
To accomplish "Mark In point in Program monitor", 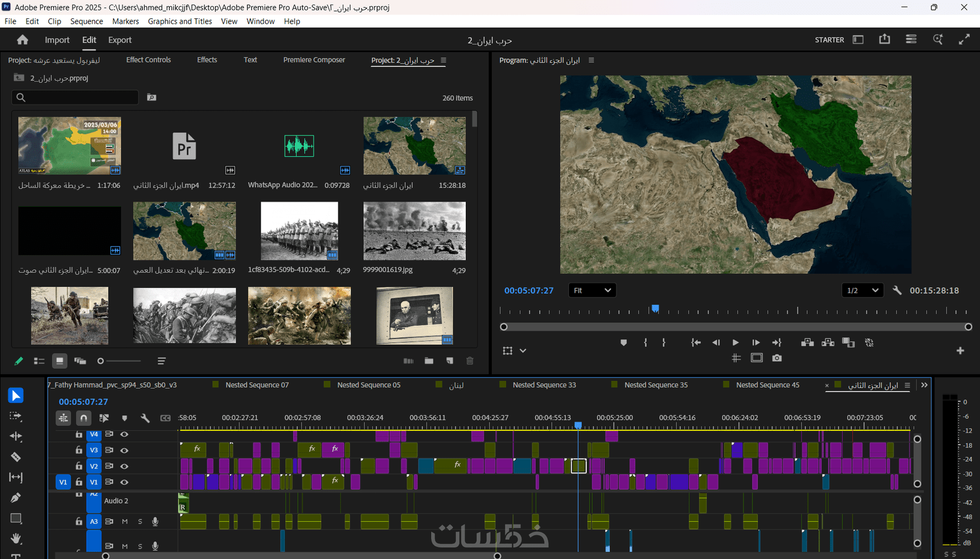I will tap(645, 342).
